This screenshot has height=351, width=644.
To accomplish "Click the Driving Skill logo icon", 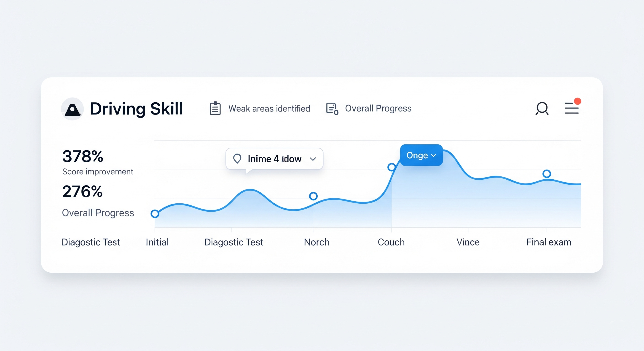I will (x=72, y=109).
